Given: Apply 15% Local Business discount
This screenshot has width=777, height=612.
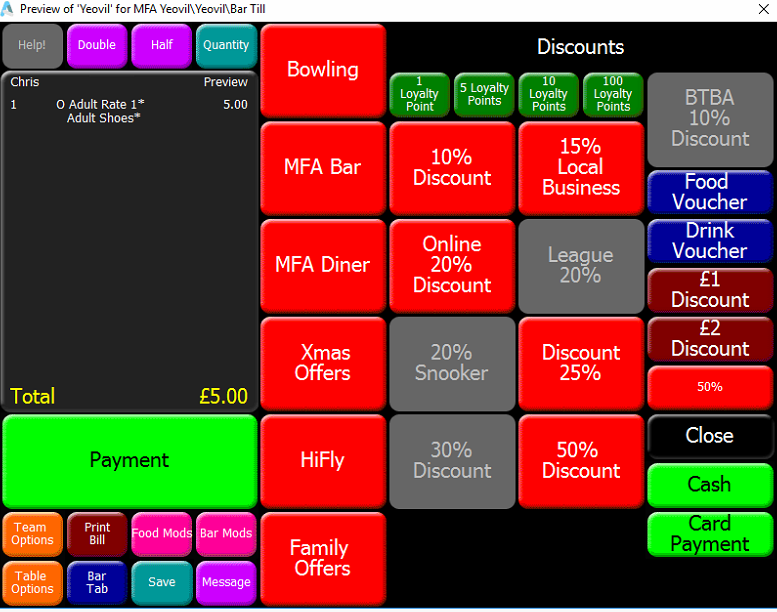Looking at the screenshot, I should pyautogui.click(x=581, y=167).
